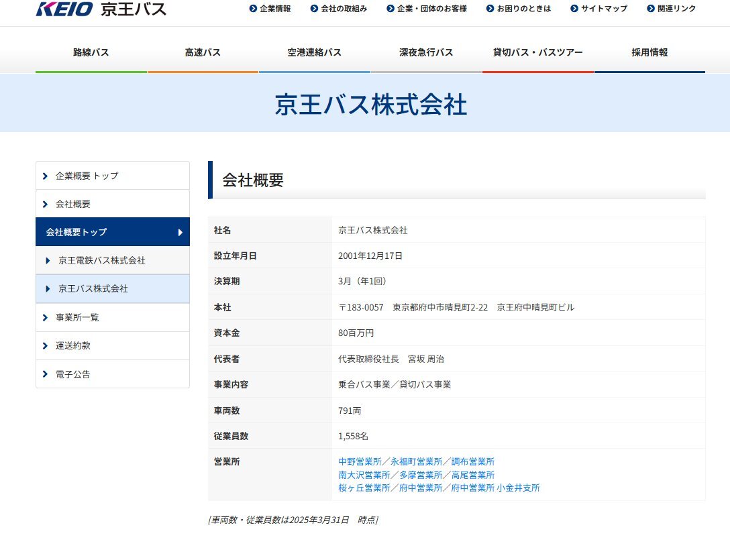This screenshot has width=730, height=560.
Task: Click 乗合バス事業／貸切バス事業 text
Action: pos(395,384)
